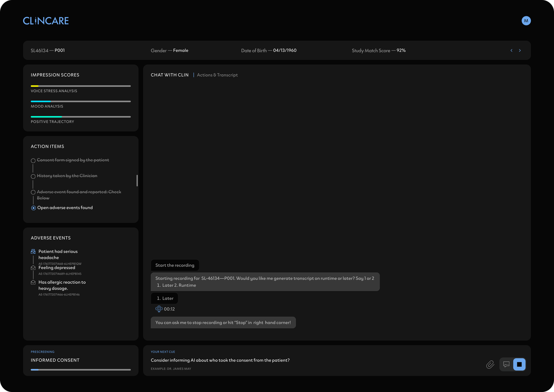This screenshot has width=554, height=392.
Task: Open serious headache event envelope icon
Action: 33,252
